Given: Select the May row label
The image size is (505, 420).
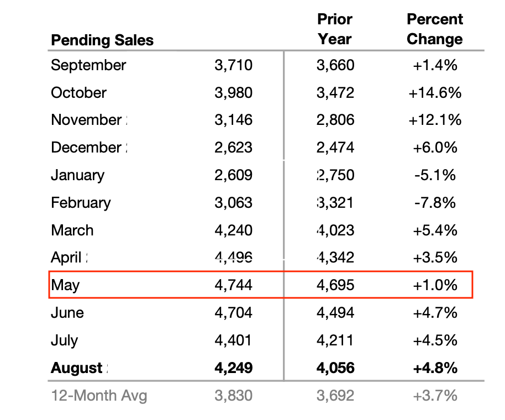Looking at the screenshot, I should pyautogui.click(x=65, y=285).
